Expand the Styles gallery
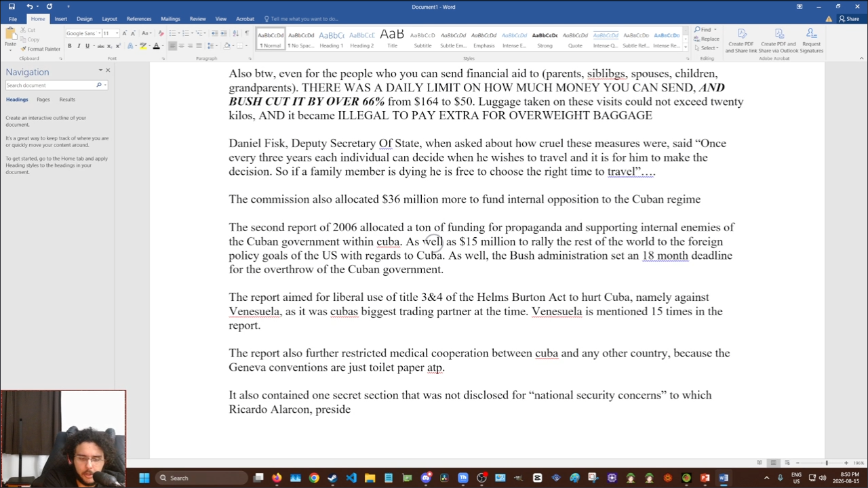This screenshot has height=488, width=868. [686, 48]
